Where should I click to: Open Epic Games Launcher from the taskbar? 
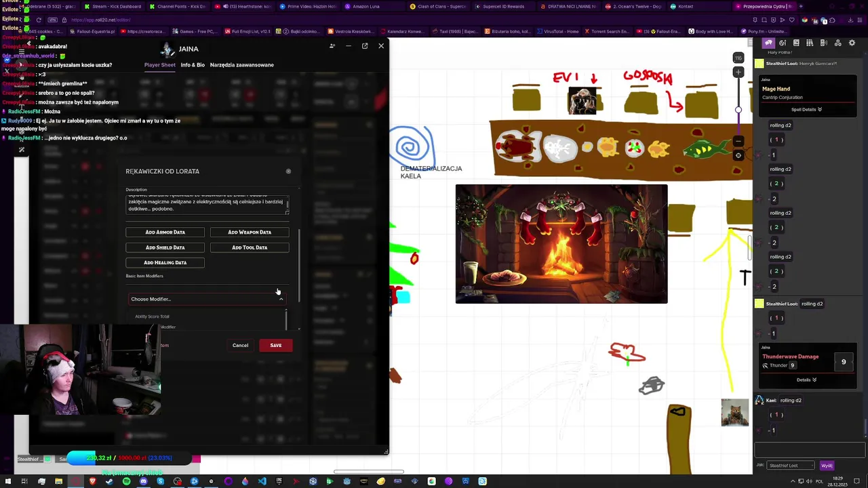point(279,481)
